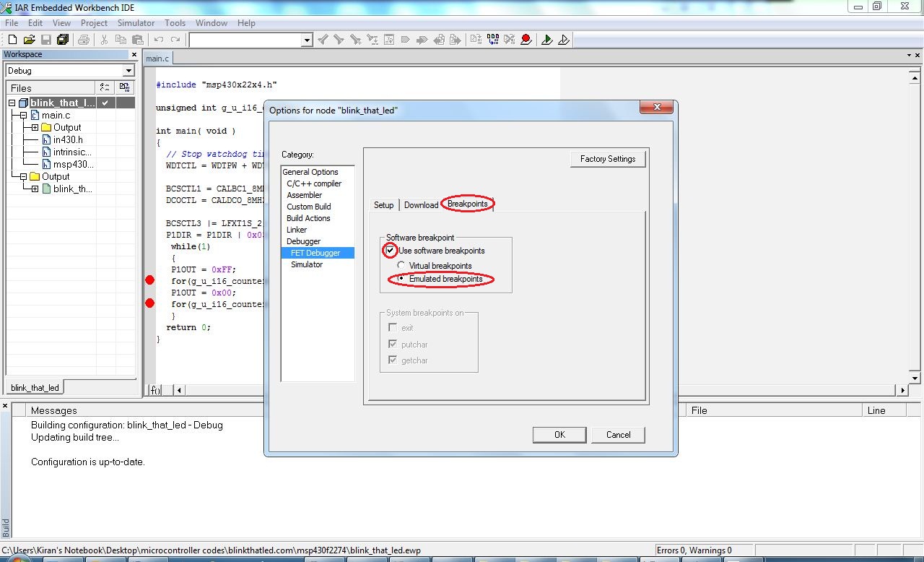
Task: Toggle the disabled 'exit' system breakpoint checkbox
Action: (393, 328)
